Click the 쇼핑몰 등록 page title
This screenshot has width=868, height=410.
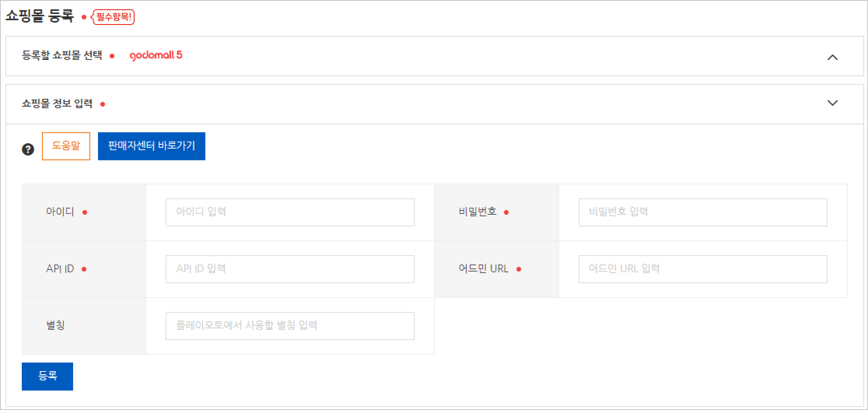[x=40, y=16]
